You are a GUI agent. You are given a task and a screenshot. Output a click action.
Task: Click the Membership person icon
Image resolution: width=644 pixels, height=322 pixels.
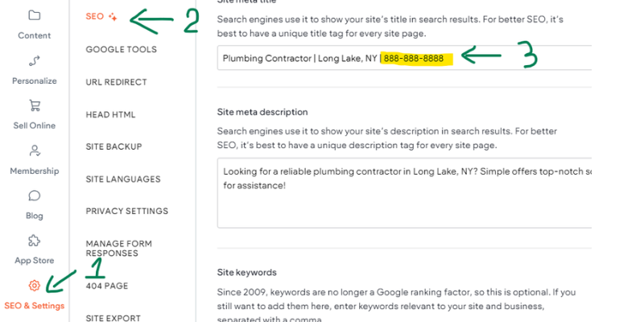[34, 151]
